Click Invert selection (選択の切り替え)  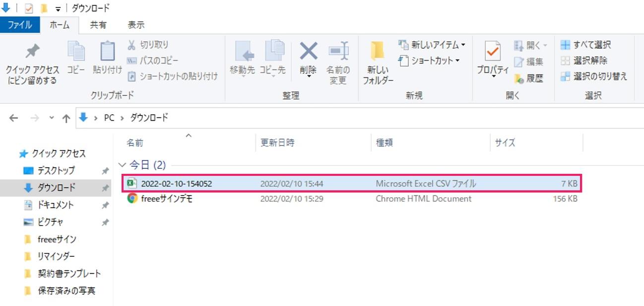point(594,76)
